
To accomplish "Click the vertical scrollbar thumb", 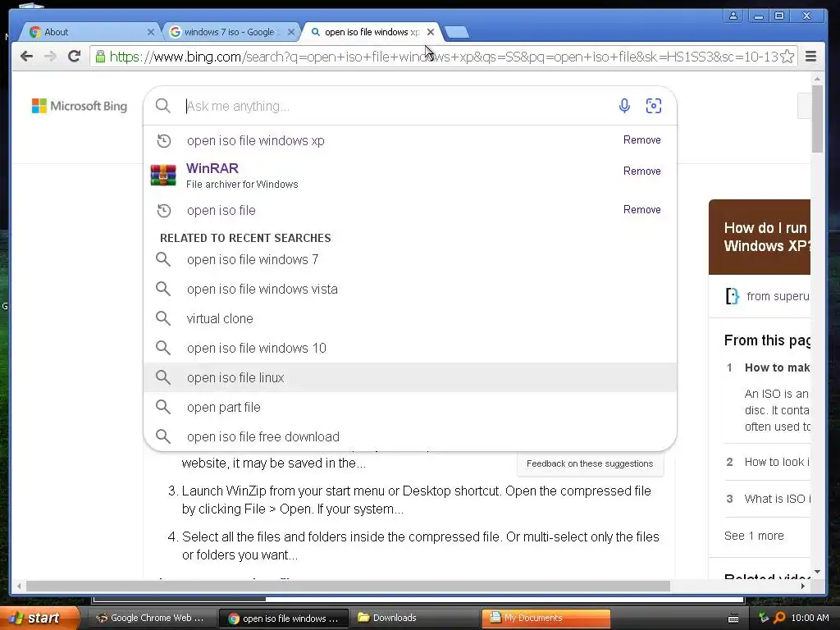I will [x=817, y=118].
